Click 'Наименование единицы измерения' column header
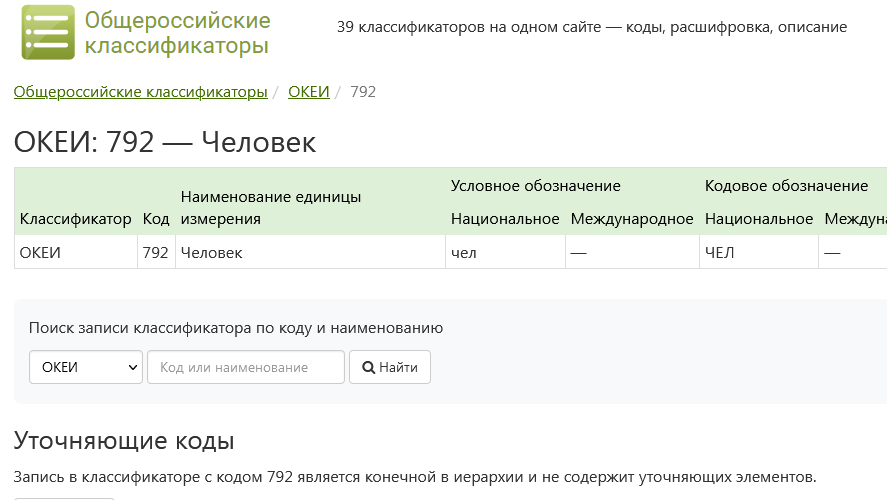The height and width of the screenshot is (500, 887). coord(270,208)
